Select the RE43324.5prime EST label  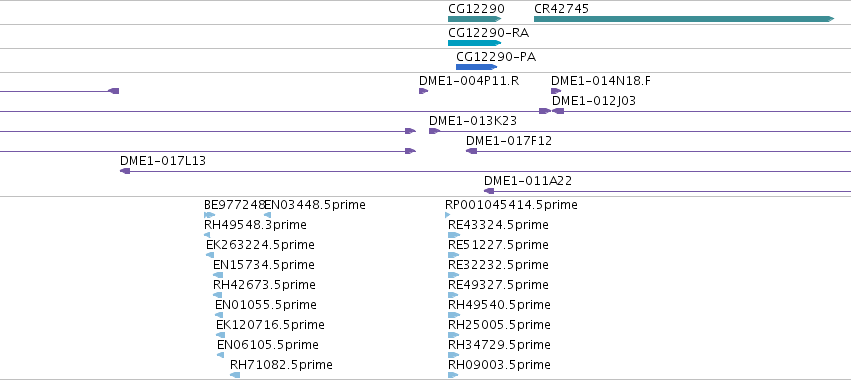[498, 225]
